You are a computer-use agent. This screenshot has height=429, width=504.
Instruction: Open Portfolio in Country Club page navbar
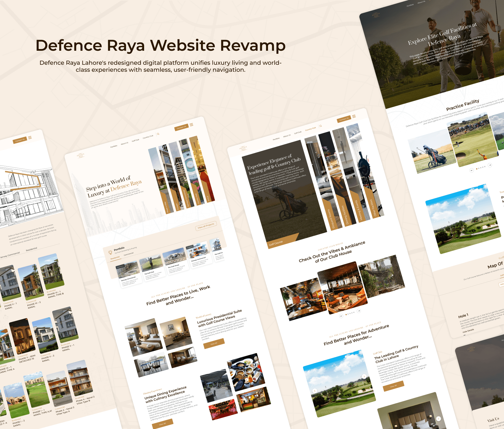(276, 139)
